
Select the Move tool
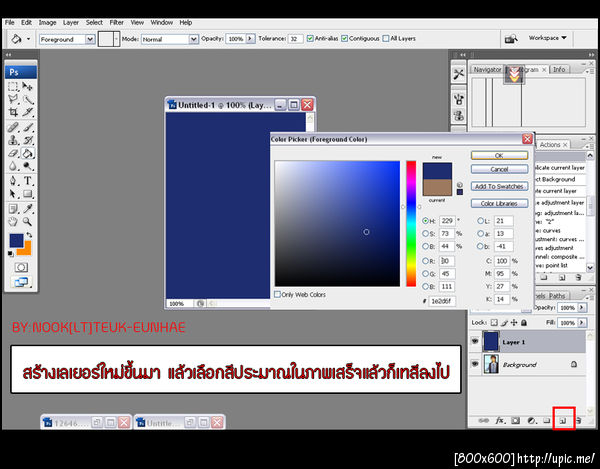pyautogui.click(x=27, y=86)
